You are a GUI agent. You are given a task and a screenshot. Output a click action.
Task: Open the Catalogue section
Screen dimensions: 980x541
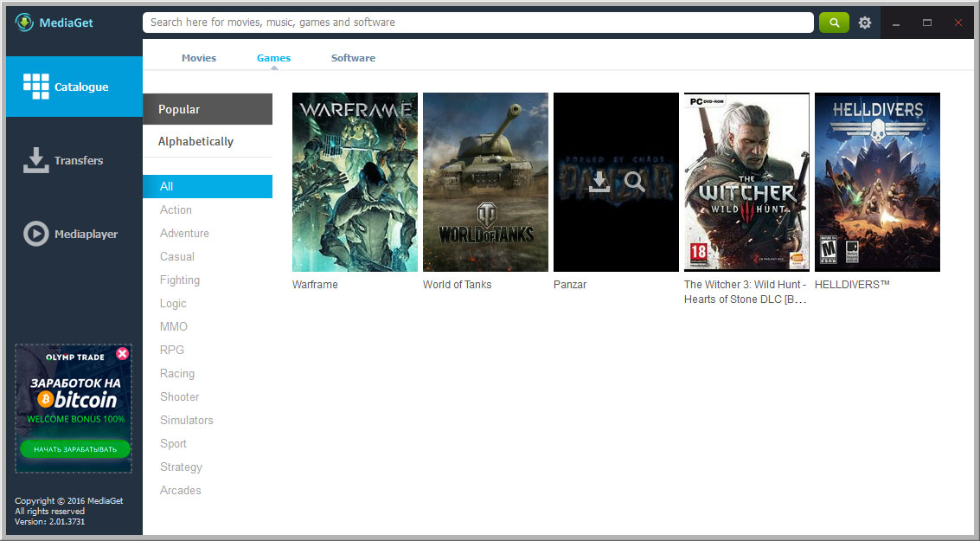pos(74,87)
